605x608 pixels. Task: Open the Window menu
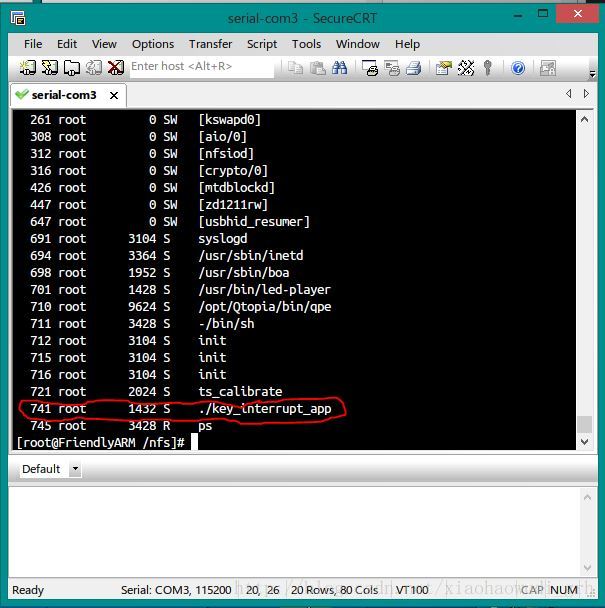(358, 44)
